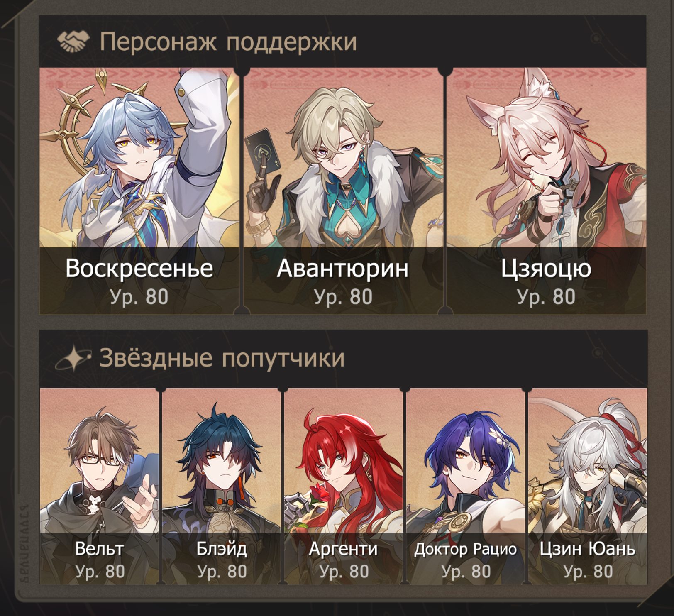This screenshot has width=674, height=616.
Task: Open the Авантюрин support character card
Action: pyautogui.click(x=343, y=191)
